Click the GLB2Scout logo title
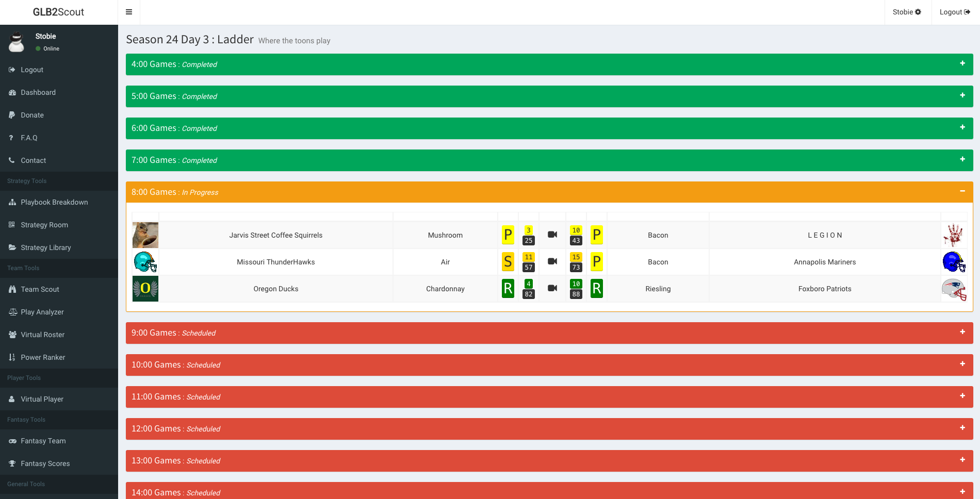This screenshot has width=980, height=499. (58, 12)
